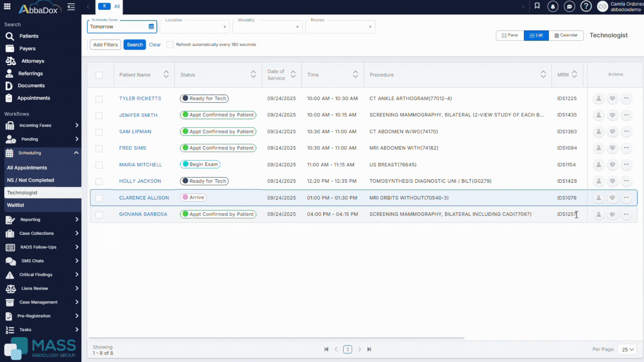This screenshot has width=644, height=362.
Task: Open the notifications bell icon
Action: [x=553, y=6]
